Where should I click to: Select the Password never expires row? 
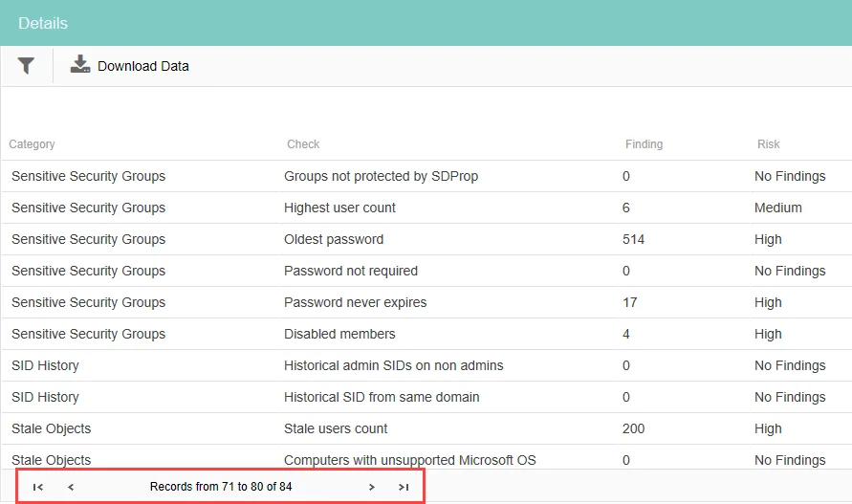(x=426, y=302)
